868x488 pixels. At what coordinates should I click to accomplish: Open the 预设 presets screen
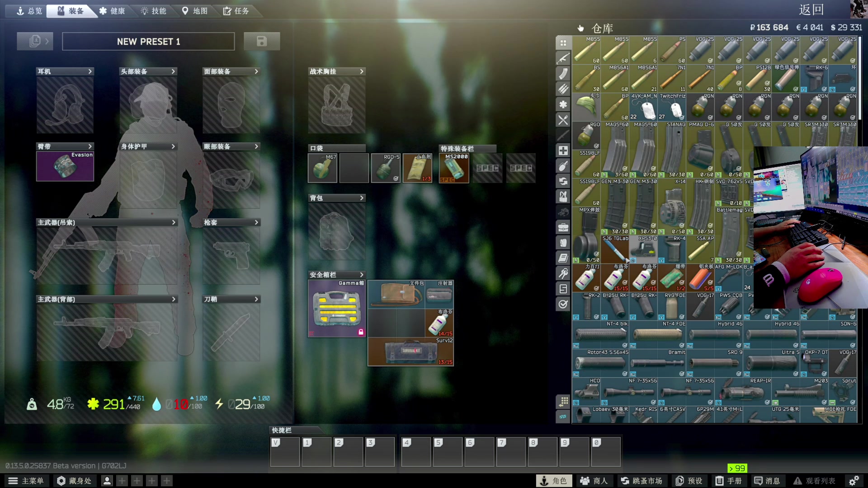[x=689, y=481]
